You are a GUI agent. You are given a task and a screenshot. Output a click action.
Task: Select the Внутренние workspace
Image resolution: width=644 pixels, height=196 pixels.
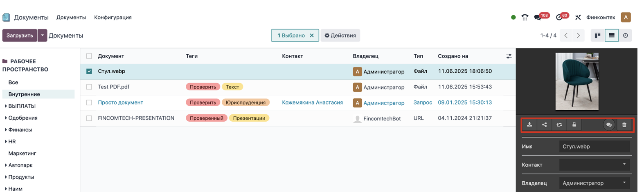click(24, 94)
